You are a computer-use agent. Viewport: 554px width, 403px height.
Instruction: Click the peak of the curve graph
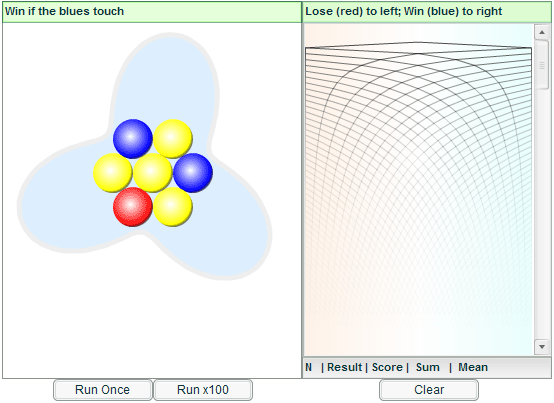pos(418,42)
